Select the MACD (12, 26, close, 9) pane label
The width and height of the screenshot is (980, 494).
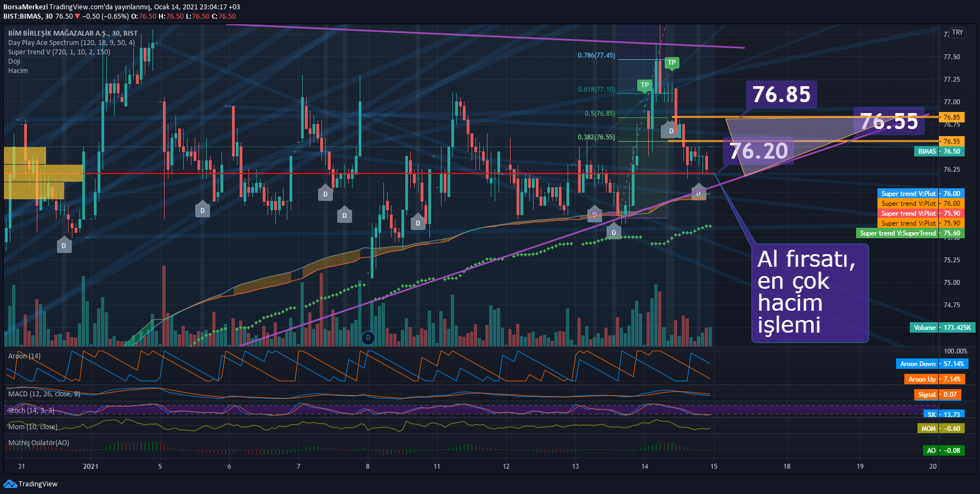[x=44, y=394]
